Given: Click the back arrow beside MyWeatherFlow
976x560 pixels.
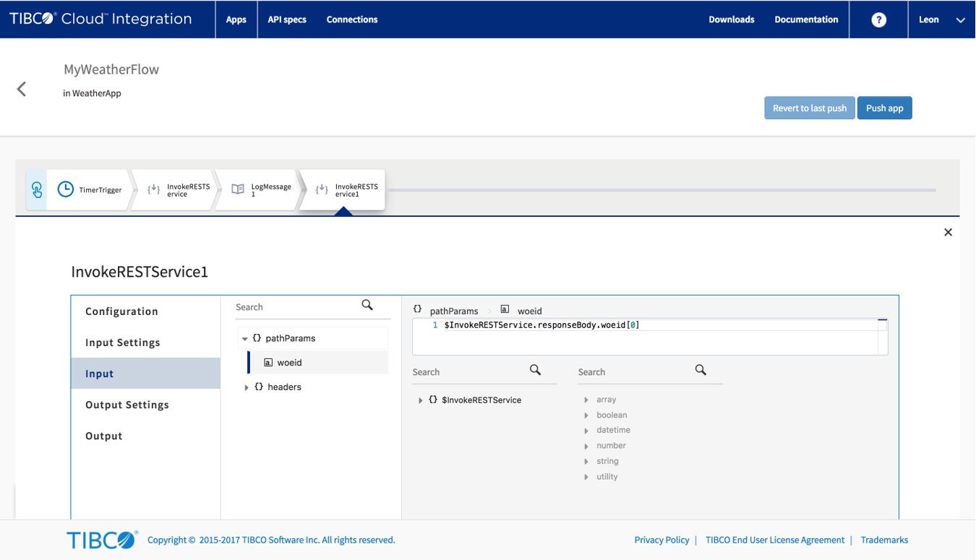Looking at the screenshot, I should (x=22, y=89).
